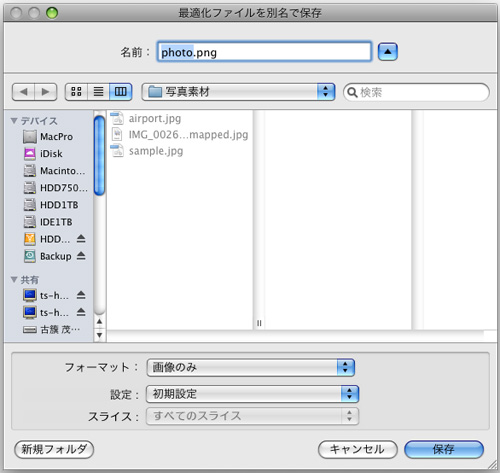Click the sidebar scroll down arrow
The height and width of the screenshot is (473, 500).
point(99,335)
